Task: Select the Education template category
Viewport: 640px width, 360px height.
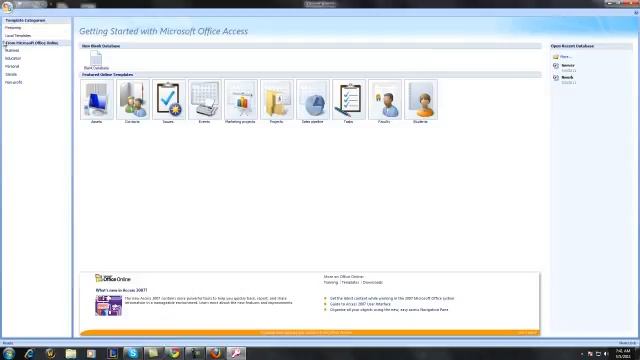Action: (13, 58)
